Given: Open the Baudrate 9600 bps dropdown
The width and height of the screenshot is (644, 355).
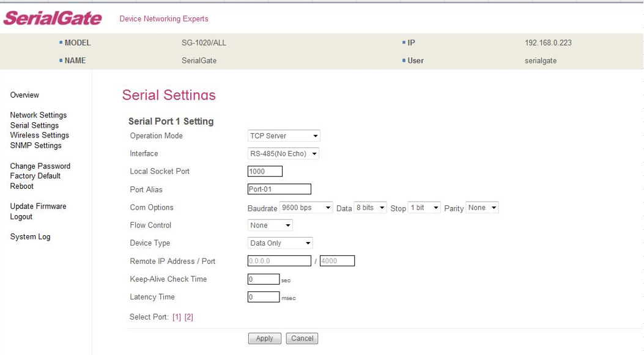Looking at the screenshot, I should [306, 208].
